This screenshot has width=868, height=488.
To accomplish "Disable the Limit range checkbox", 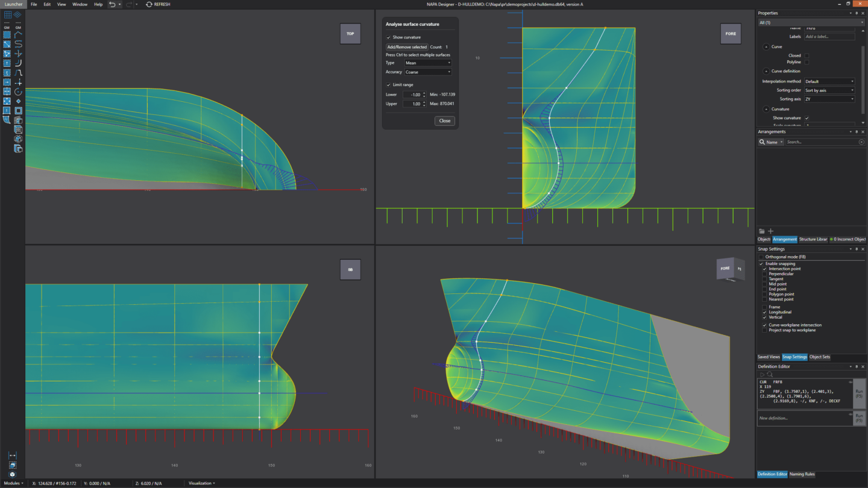I will click(388, 84).
